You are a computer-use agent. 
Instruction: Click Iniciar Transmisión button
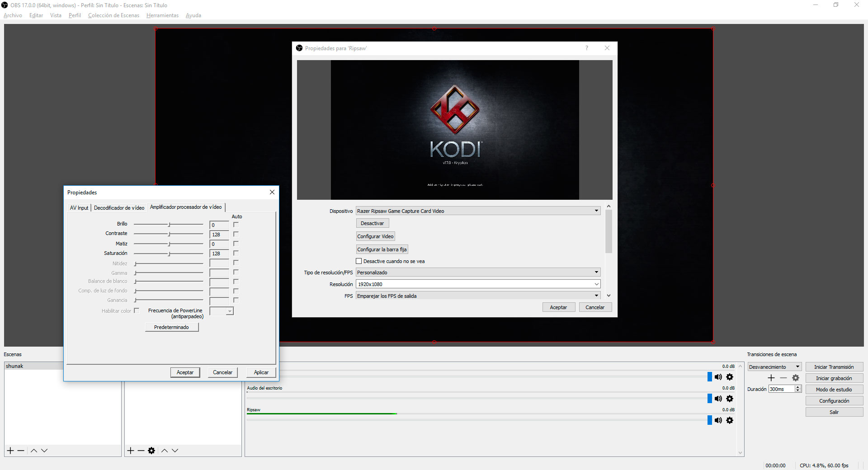tap(834, 367)
